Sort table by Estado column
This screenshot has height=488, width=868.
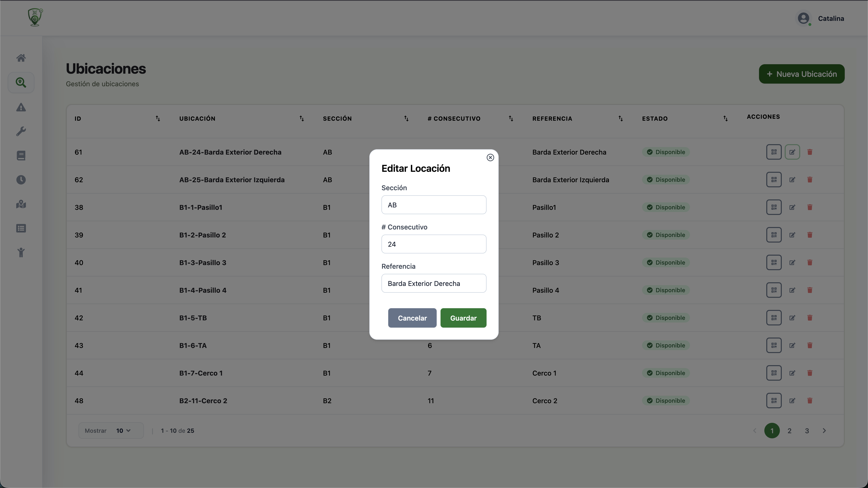pyautogui.click(x=725, y=119)
